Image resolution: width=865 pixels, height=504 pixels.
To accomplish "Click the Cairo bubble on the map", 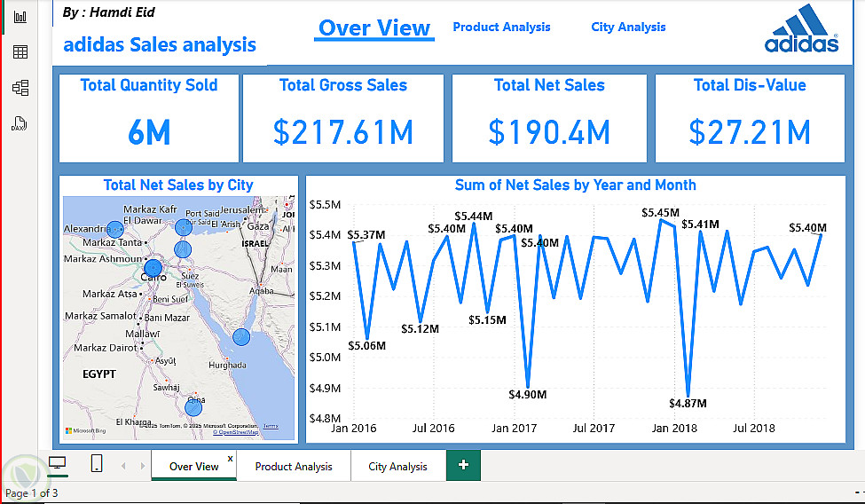I will (x=153, y=268).
